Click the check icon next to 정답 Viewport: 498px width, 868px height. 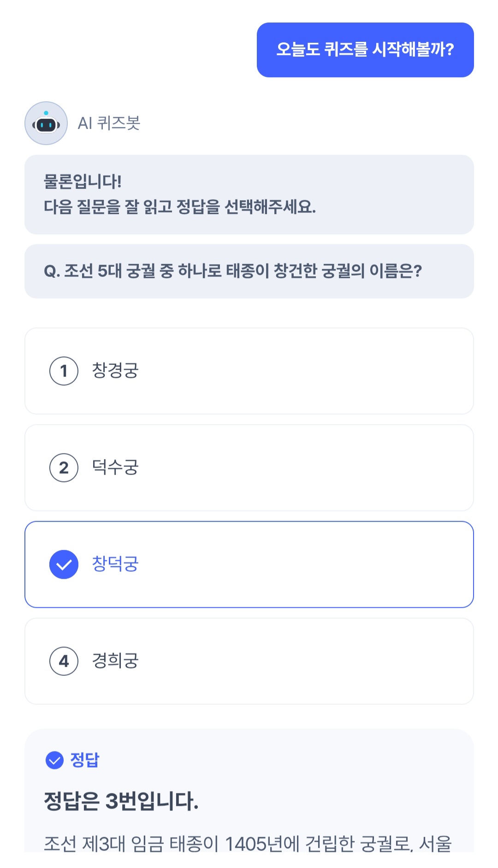pyautogui.click(x=54, y=760)
